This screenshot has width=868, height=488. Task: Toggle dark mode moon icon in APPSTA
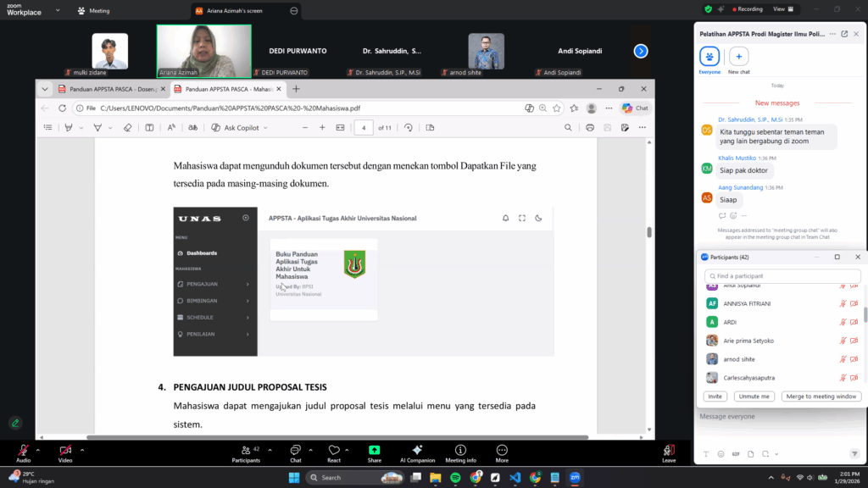pos(539,219)
